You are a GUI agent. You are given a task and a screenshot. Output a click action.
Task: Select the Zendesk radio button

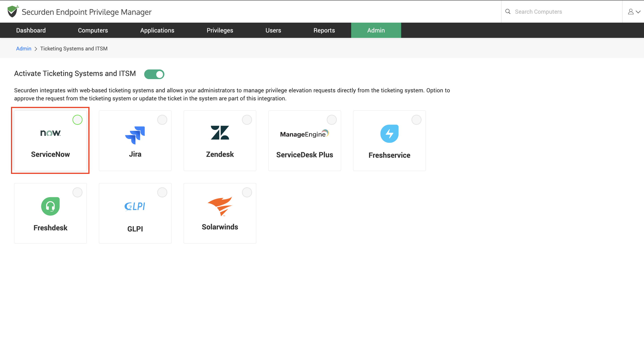(x=247, y=120)
